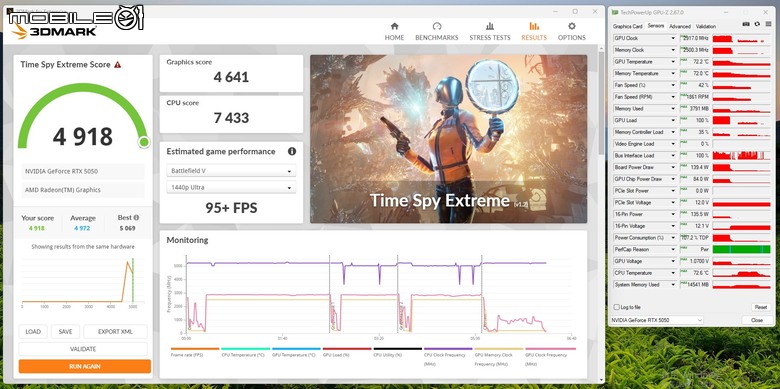Open the Battlefield V game dropdown
780x389 pixels.
[231, 171]
